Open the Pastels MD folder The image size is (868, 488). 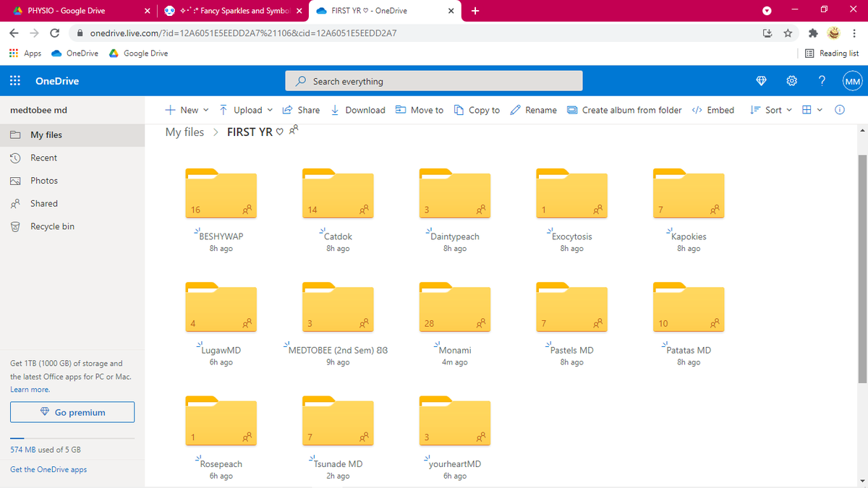coord(571,307)
